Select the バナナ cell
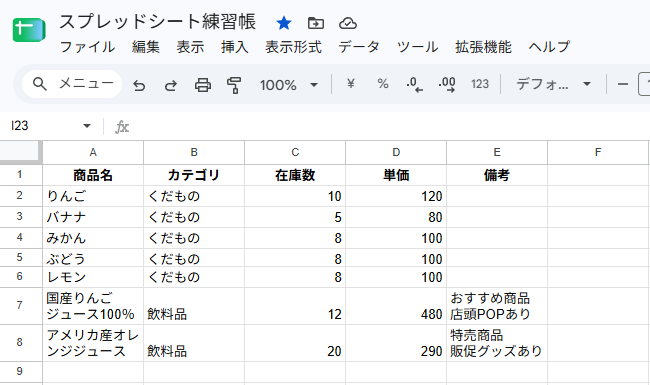 coord(93,217)
